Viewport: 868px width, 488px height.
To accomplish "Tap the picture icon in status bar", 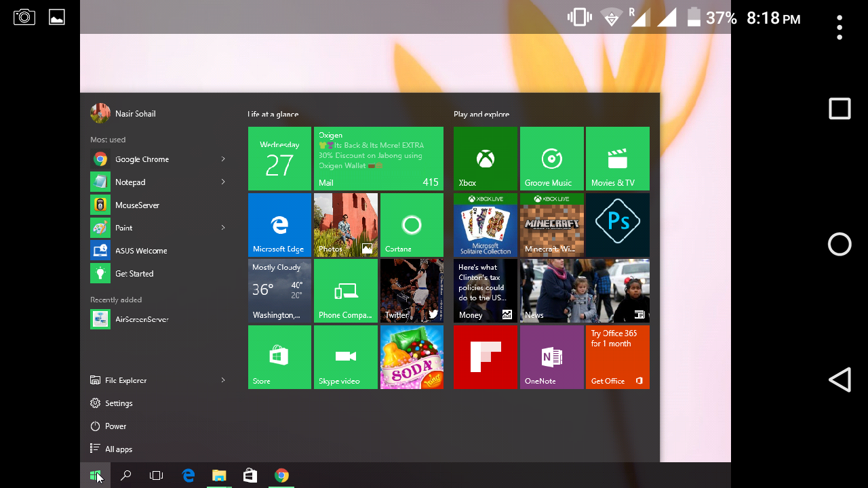I will pos(57,18).
